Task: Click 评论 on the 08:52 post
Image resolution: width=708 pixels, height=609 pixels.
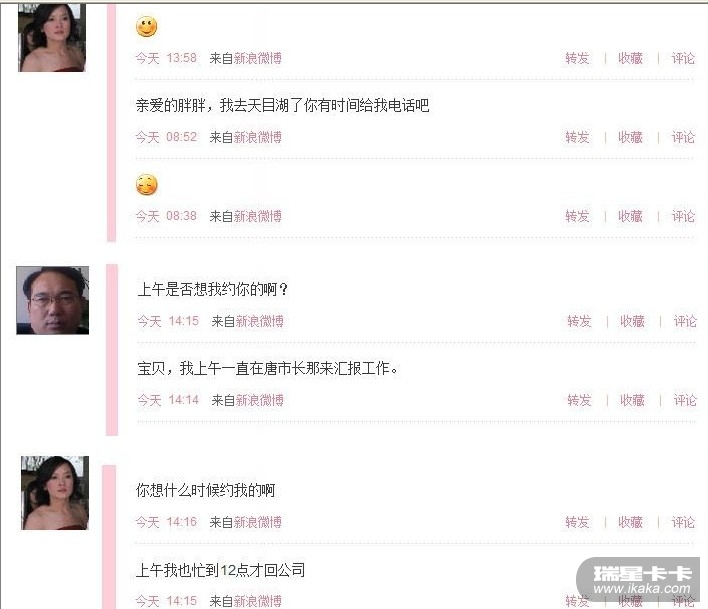Action: (x=683, y=137)
